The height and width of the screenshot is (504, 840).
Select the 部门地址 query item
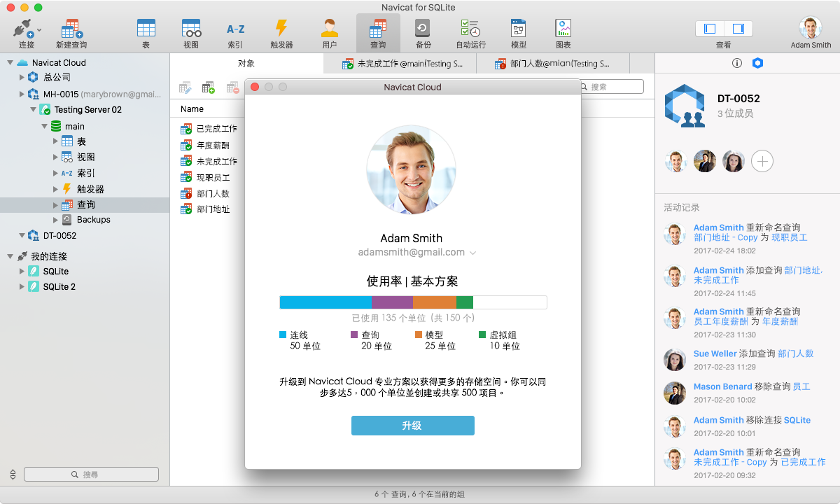click(205, 209)
